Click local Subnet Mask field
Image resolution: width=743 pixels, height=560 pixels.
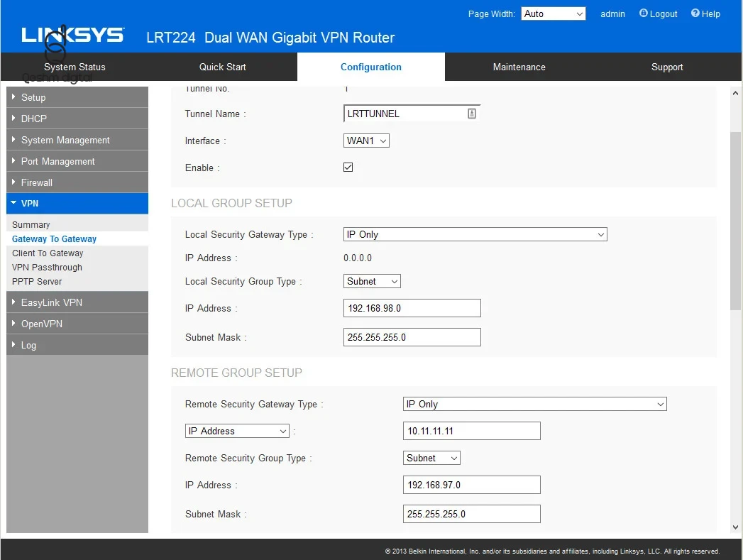tap(412, 337)
